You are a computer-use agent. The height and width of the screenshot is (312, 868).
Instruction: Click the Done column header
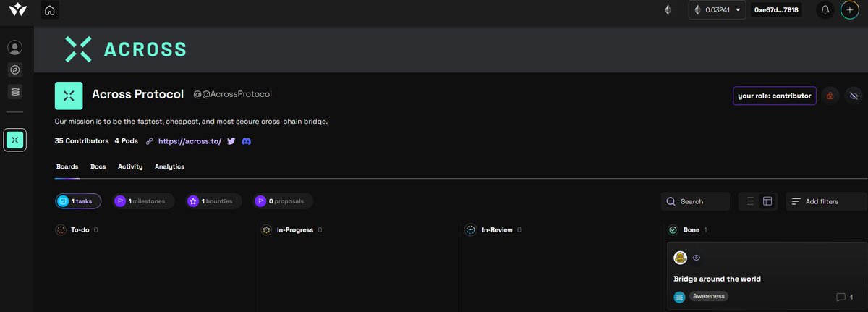(692, 230)
